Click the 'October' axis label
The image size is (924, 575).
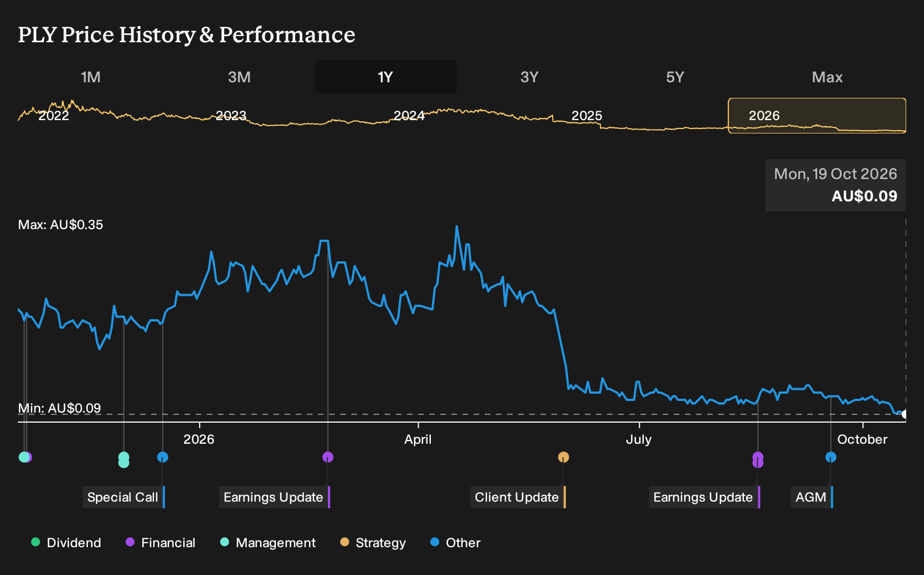point(862,439)
